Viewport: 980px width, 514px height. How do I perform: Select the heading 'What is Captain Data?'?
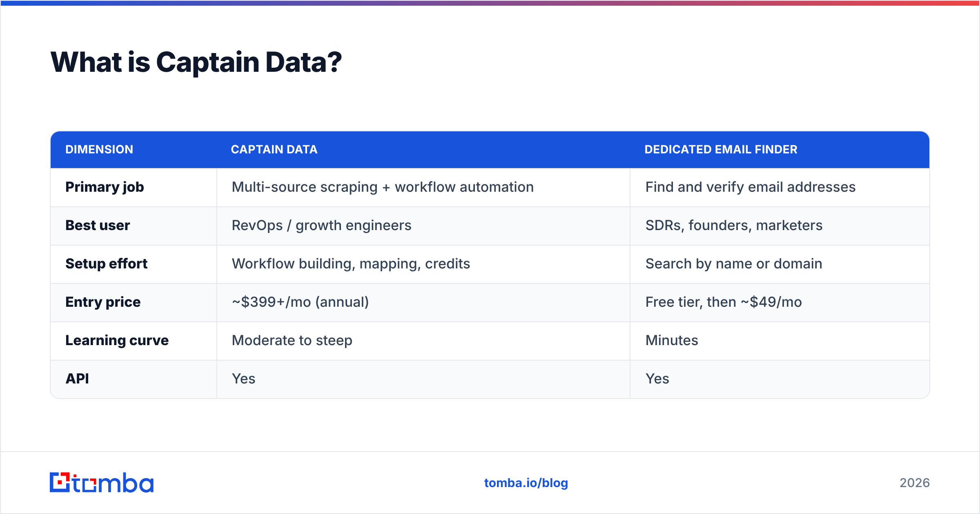click(196, 62)
